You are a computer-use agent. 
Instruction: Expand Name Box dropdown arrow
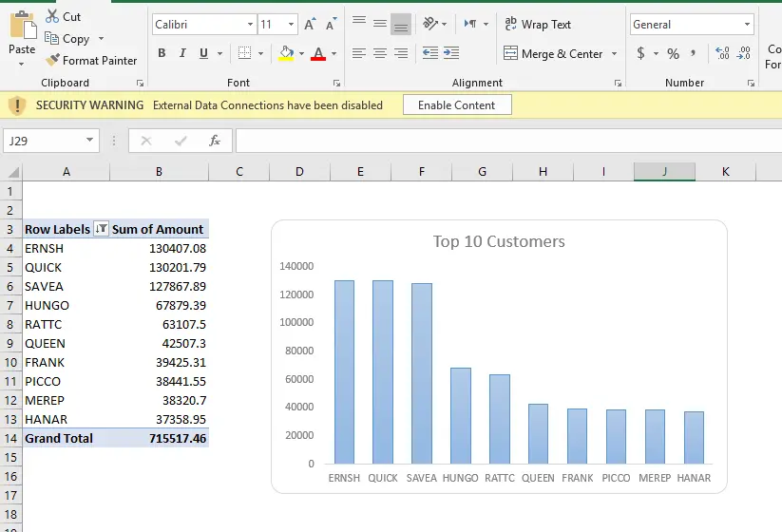click(89, 140)
